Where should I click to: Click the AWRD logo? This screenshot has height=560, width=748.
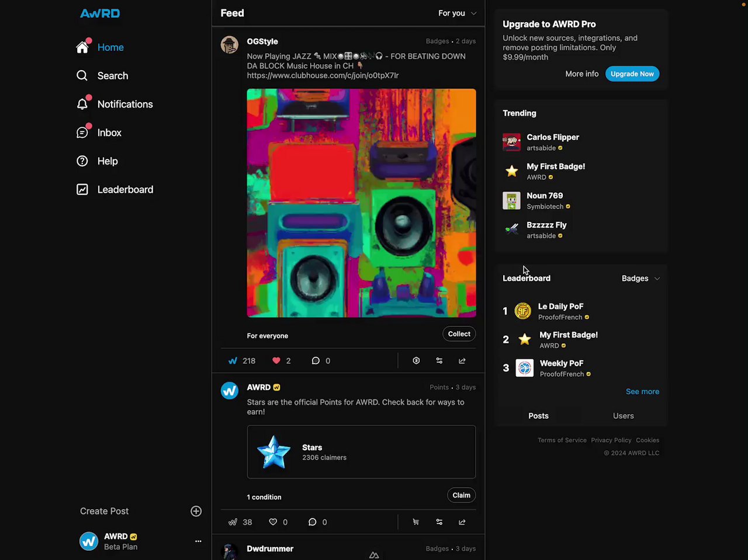pyautogui.click(x=100, y=13)
